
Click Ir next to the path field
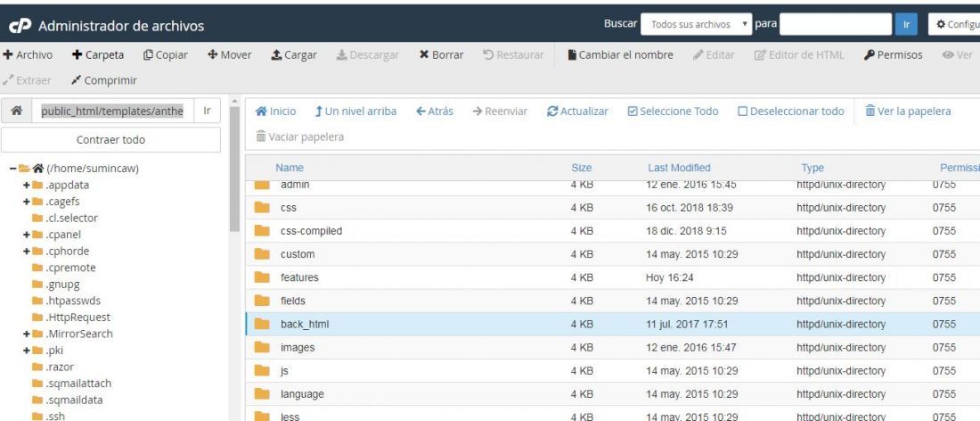click(208, 111)
